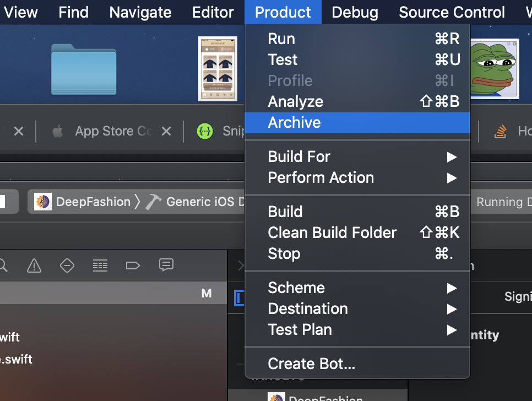The image size is (532, 401).
Task: Open the blue folder on desktop
Action: click(84, 69)
